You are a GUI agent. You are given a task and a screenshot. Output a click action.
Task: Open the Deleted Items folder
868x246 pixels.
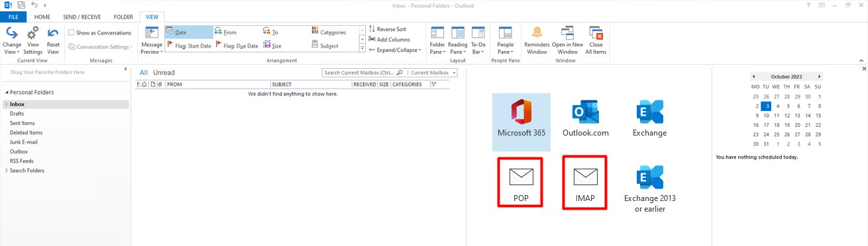[27, 132]
